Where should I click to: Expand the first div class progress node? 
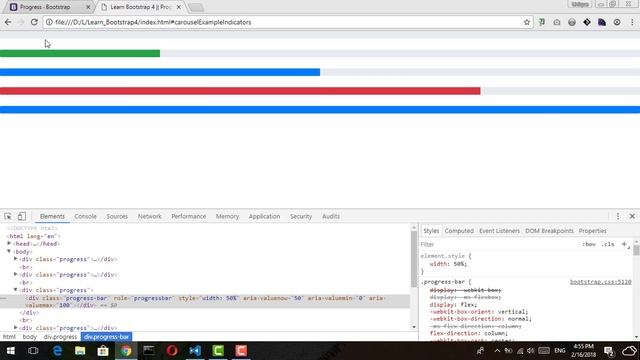[16, 259]
